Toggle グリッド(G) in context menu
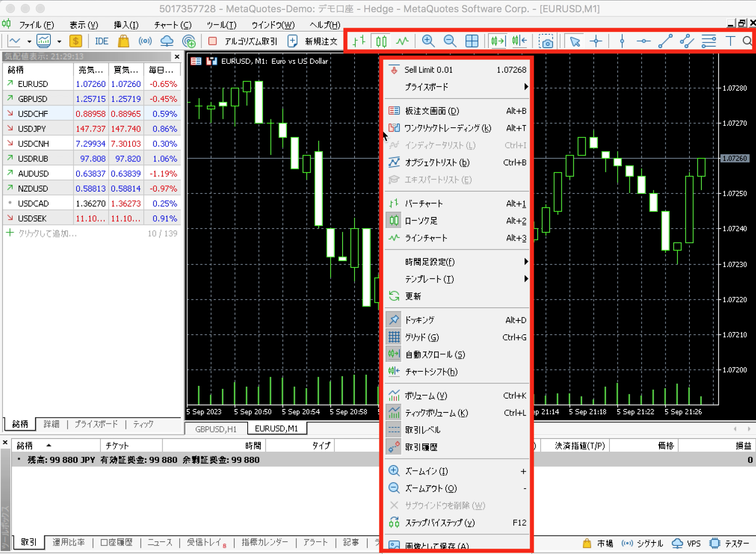756x554 pixels. coord(457,337)
